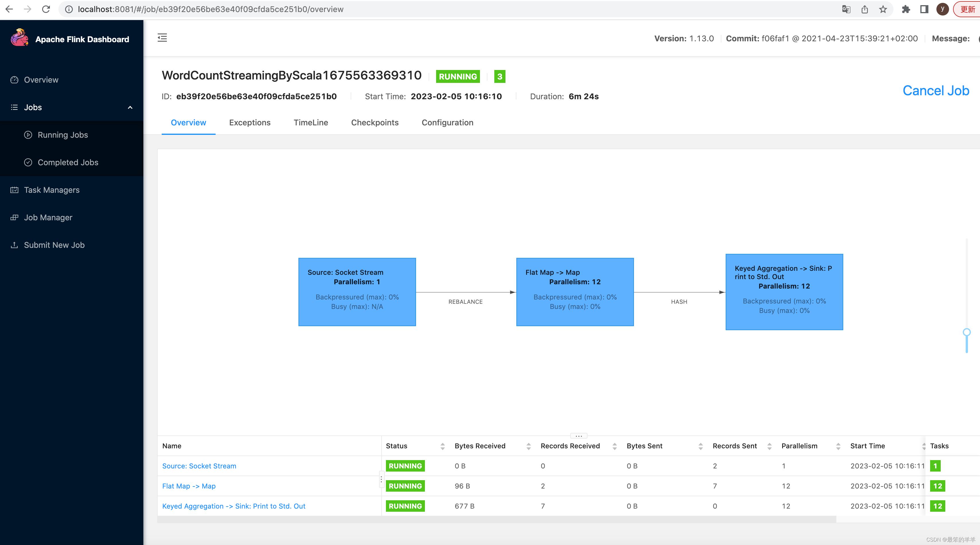Open the browser extensions puzzle icon
The image size is (980, 545).
coord(906,9)
